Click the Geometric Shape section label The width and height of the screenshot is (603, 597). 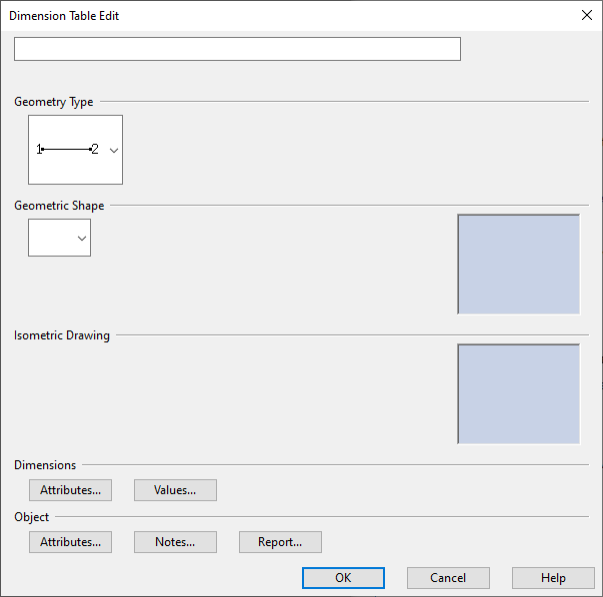click(59, 206)
